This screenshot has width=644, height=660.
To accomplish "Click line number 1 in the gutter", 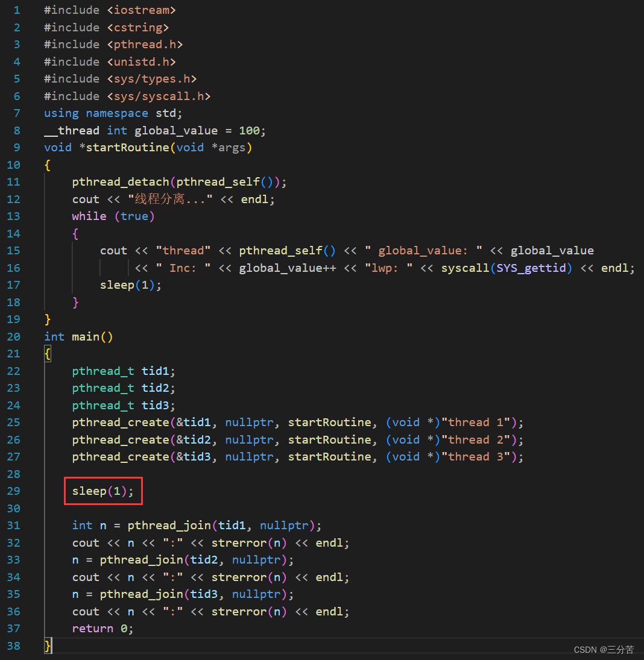I will pyautogui.click(x=17, y=10).
